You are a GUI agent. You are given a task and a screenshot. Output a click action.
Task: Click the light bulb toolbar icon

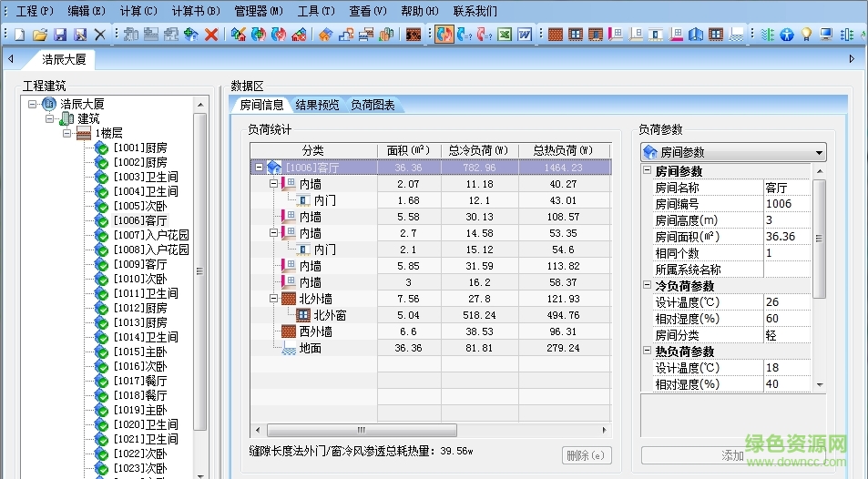tap(806, 35)
